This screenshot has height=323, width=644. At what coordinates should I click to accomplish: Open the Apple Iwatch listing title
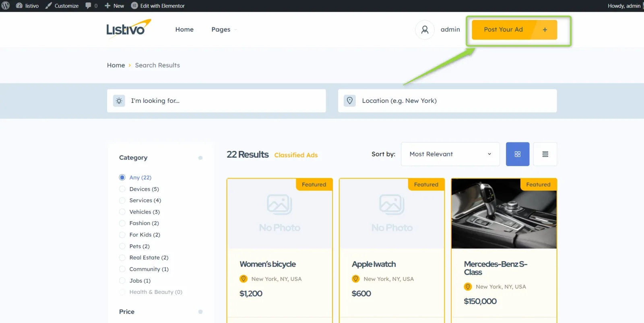[x=374, y=264]
